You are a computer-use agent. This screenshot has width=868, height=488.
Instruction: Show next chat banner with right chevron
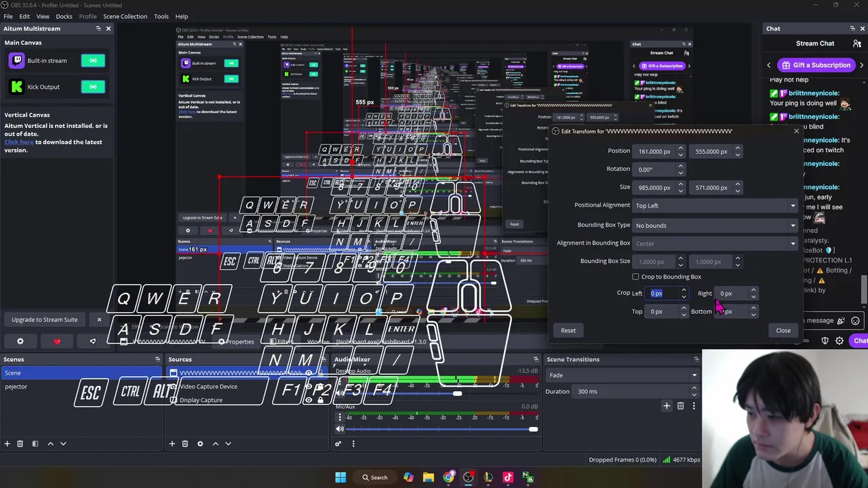862,65
